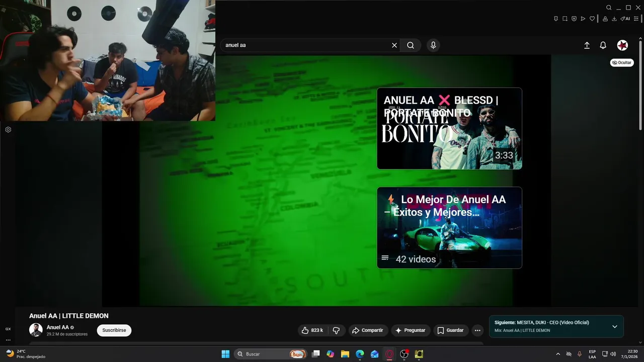Screen dimensions: 644x362
Task: Open Outlook from the taskbar
Action: pos(374,354)
